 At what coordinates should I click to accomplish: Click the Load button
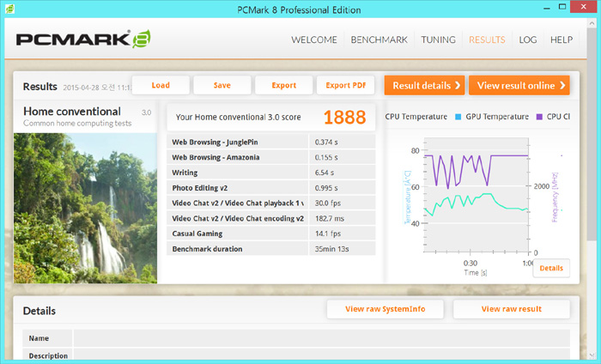[x=161, y=85]
